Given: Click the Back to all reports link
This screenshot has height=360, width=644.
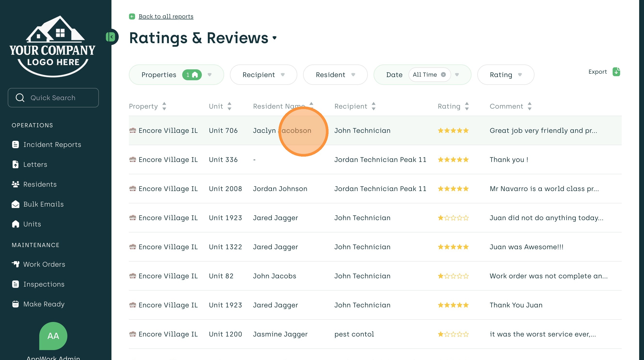Looking at the screenshot, I should [x=166, y=16].
